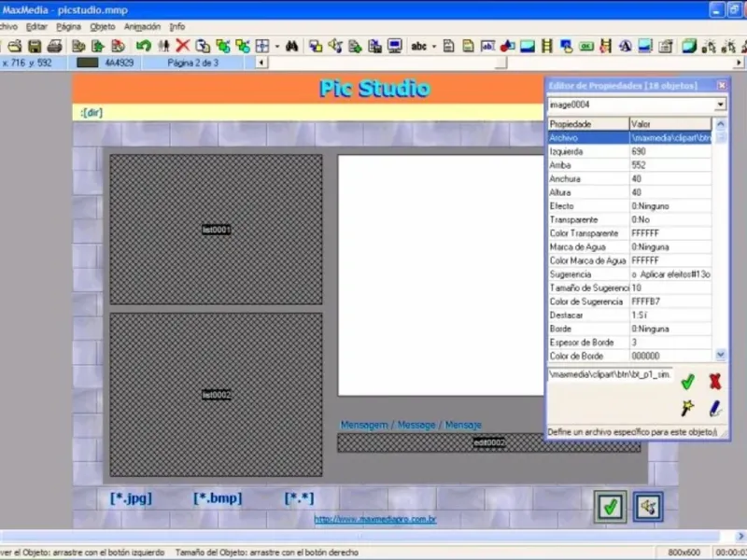Open the image0004 object dropdown
Viewport: 747px width, 560px height.
point(720,105)
